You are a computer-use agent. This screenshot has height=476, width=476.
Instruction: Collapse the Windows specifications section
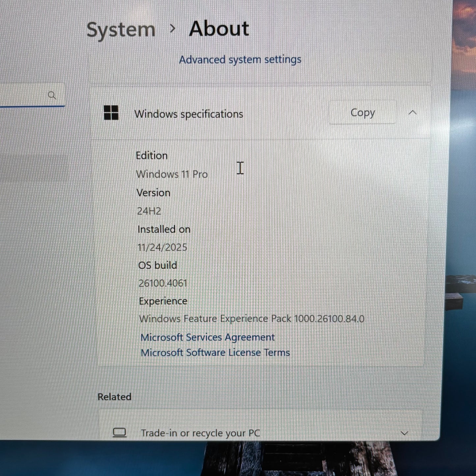click(x=412, y=113)
